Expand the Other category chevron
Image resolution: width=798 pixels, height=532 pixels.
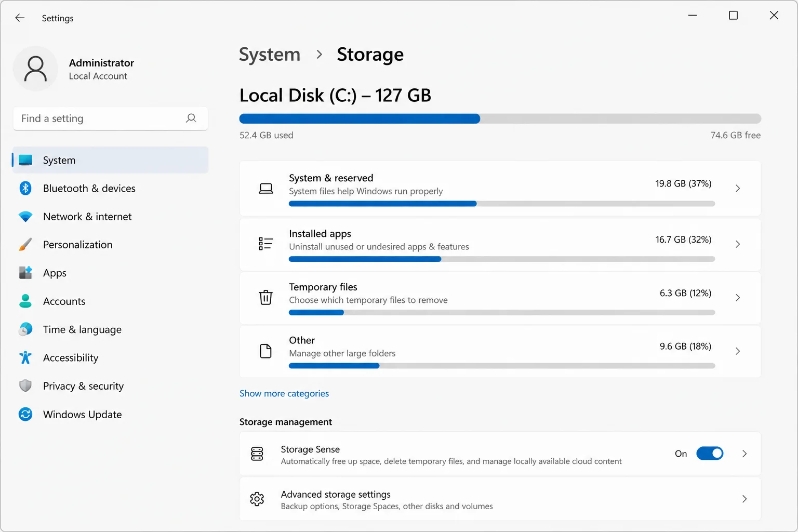(x=738, y=351)
